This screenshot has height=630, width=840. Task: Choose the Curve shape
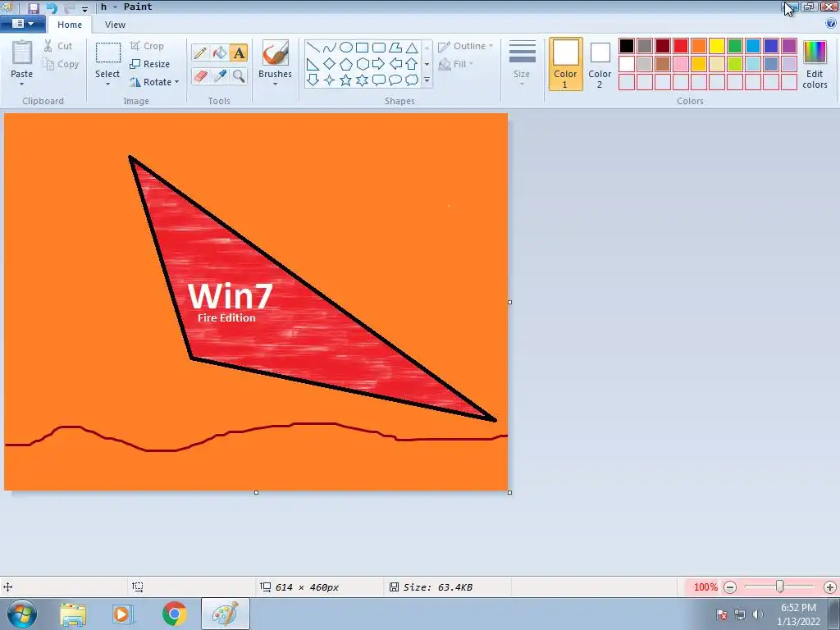tap(330, 48)
